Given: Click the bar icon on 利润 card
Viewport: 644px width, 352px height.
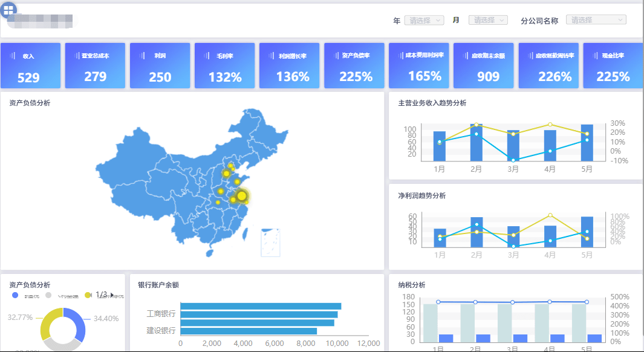Looking at the screenshot, I should click(x=142, y=56).
